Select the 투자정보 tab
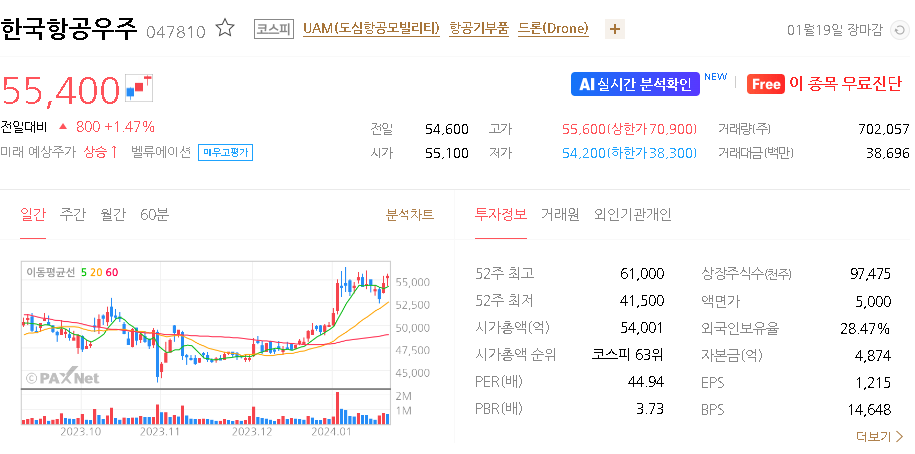The width and height of the screenshot is (915, 454). coord(501,214)
